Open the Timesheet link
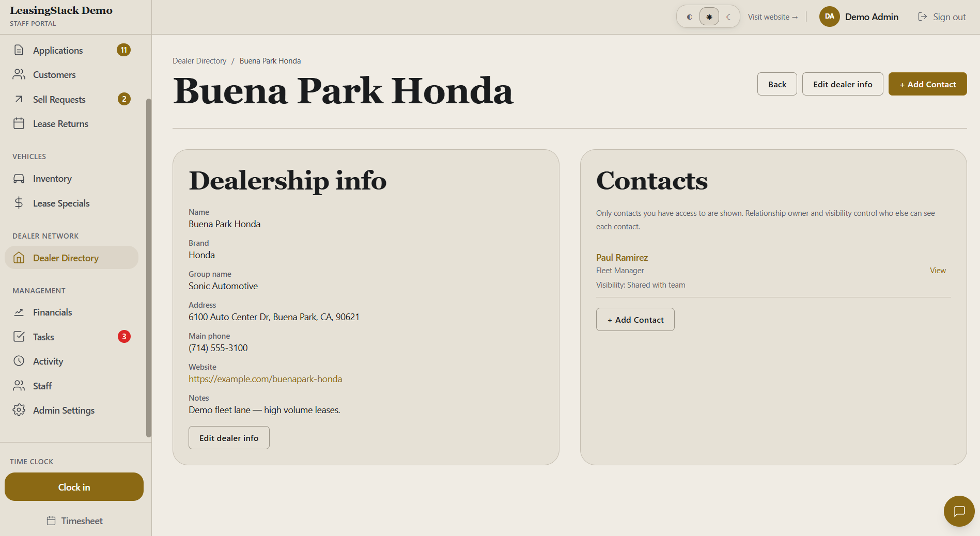The image size is (980, 536). [74, 521]
